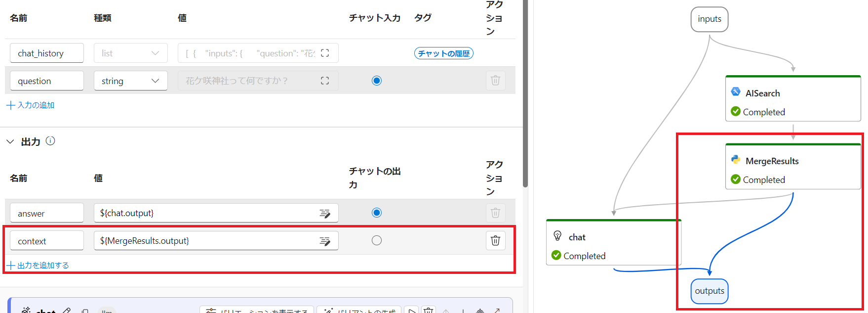868x313 pixels.
Task: Edit the answer output name field
Action: 47,213
